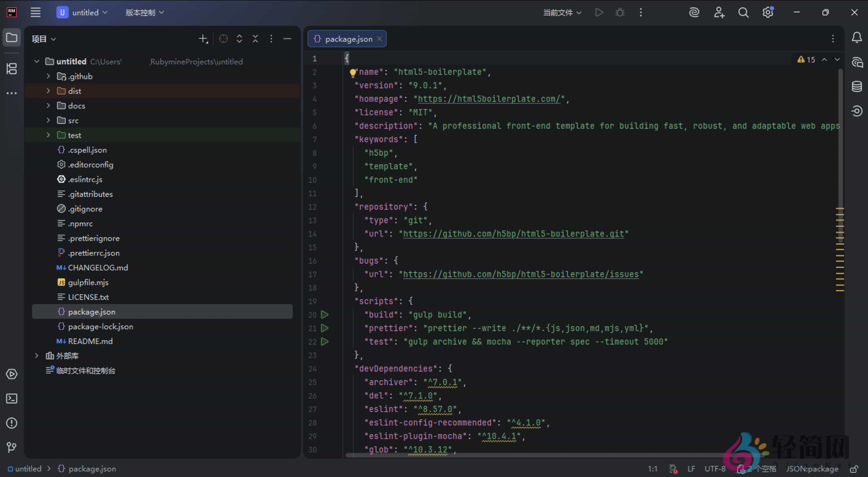
Task: Open the Database tool window
Action: [x=858, y=87]
